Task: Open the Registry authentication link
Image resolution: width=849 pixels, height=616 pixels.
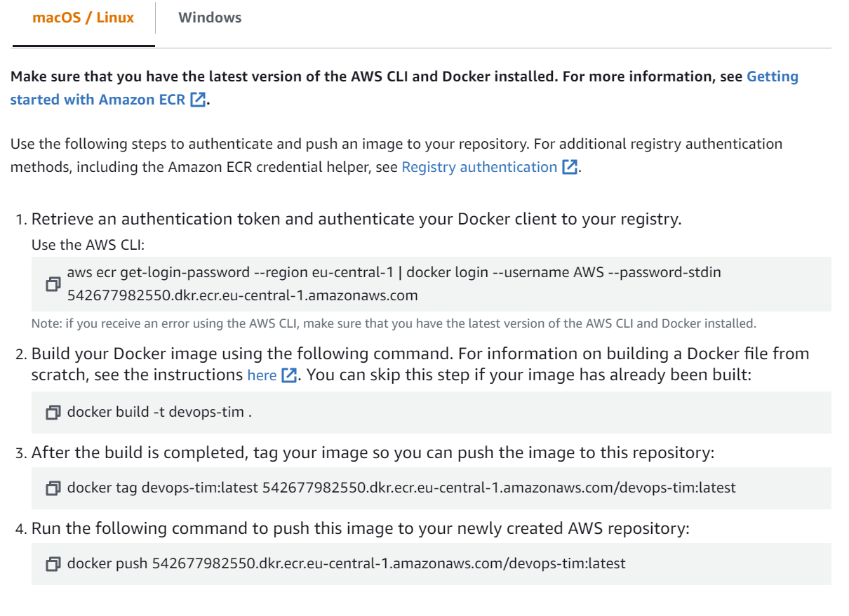Action: pyautogui.click(x=479, y=167)
